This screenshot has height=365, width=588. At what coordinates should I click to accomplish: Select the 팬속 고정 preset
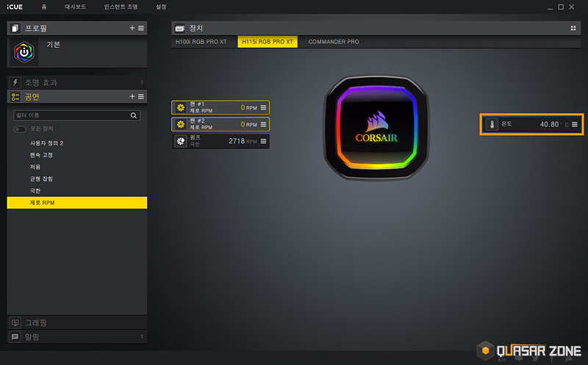pyautogui.click(x=77, y=155)
